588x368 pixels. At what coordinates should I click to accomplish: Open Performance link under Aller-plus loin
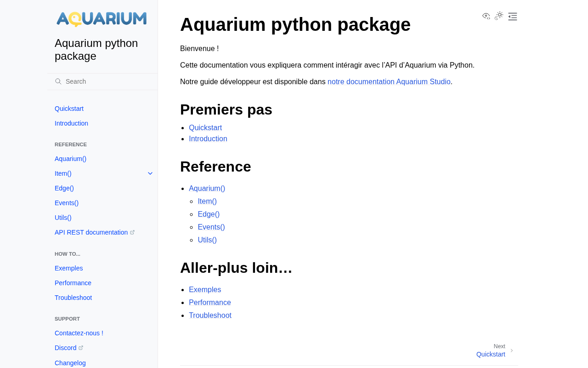pos(209,302)
